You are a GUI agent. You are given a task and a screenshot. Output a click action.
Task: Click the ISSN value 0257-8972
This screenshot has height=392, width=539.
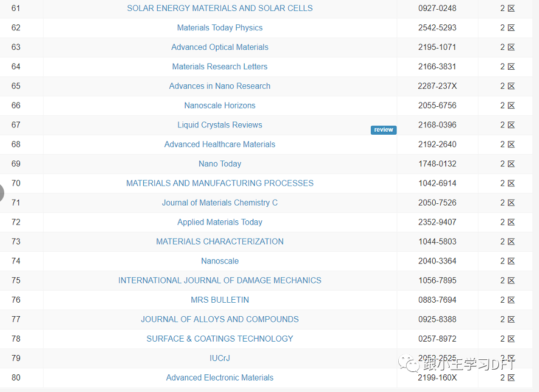(437, 339)
